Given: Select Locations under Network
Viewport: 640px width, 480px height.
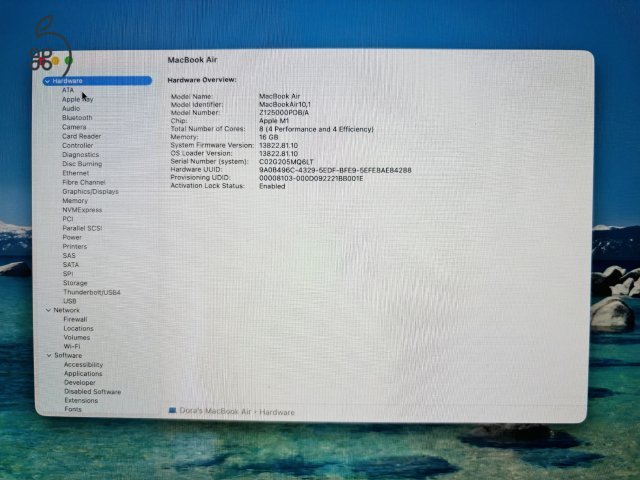Looking at the screenshot, I should pos(78,329).
